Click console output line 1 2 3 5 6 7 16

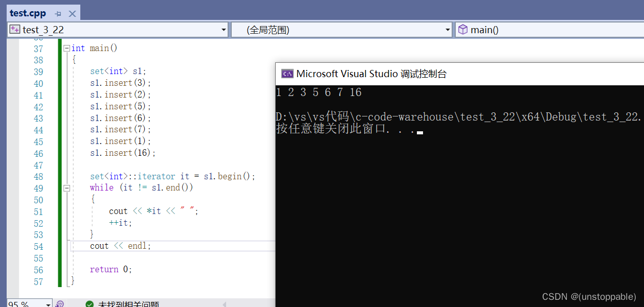(x=319, y=92)
